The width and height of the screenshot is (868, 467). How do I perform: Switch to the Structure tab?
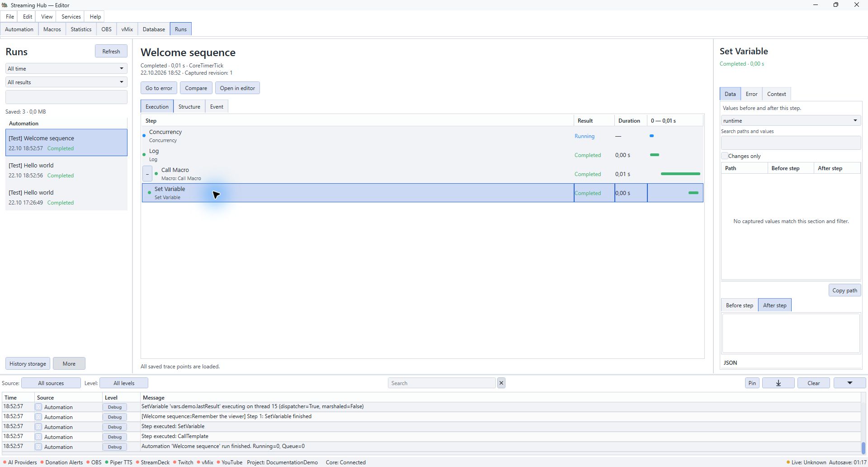point(189,106)
